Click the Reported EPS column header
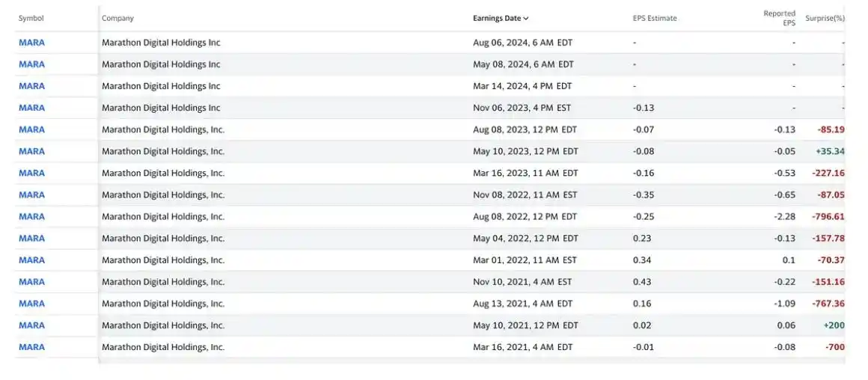 (779, 19)
